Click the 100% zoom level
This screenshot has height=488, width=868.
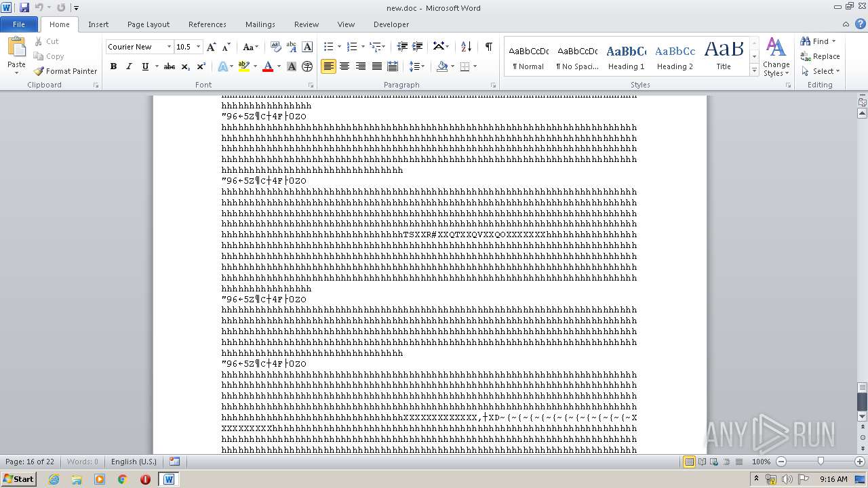(x=761, y=462)
